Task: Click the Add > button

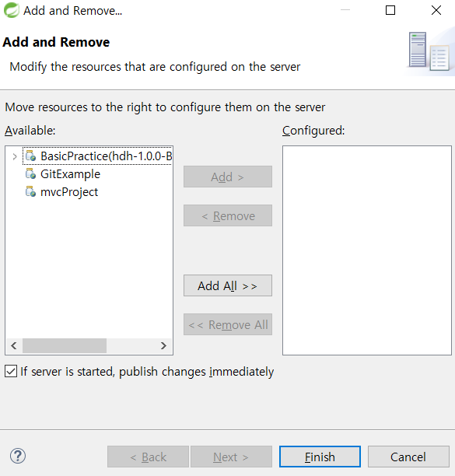Action: pos(228,177)
